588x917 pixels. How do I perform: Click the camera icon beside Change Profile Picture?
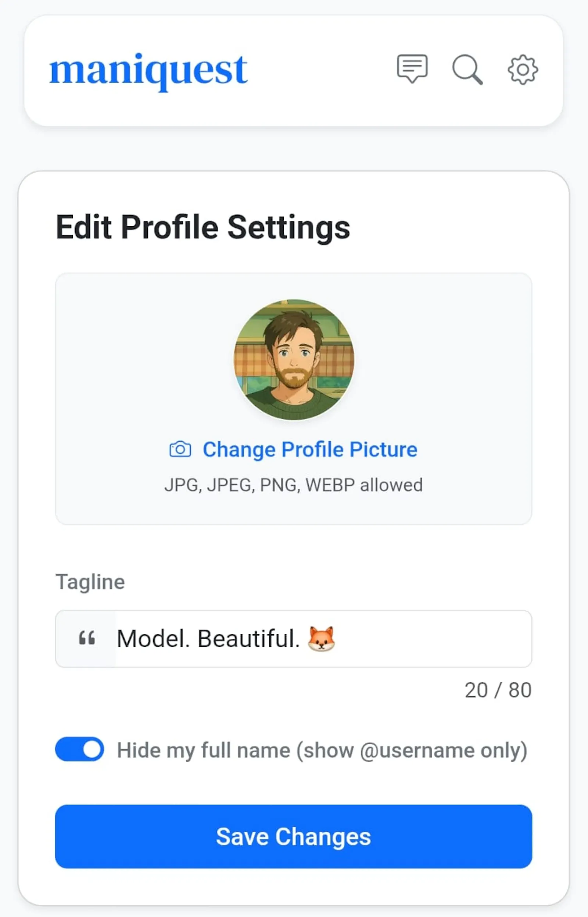[180, 449]
